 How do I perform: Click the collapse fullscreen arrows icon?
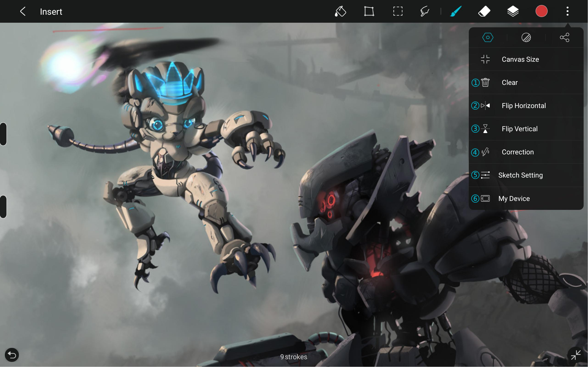pos(576,355)
